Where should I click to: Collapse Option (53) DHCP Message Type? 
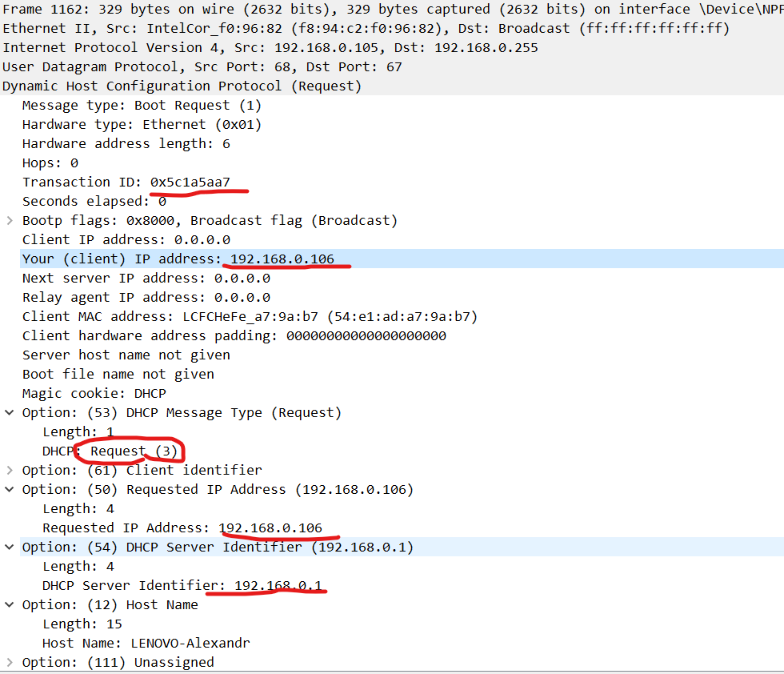pos(10,413)
